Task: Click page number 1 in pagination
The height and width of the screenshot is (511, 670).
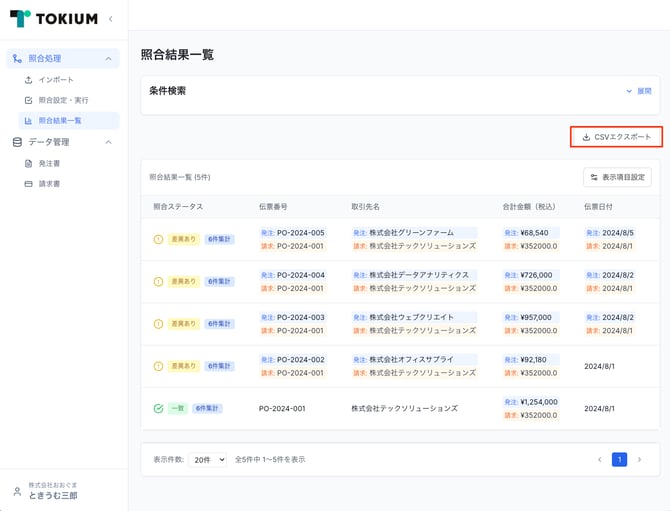Action: coord(619,459)
